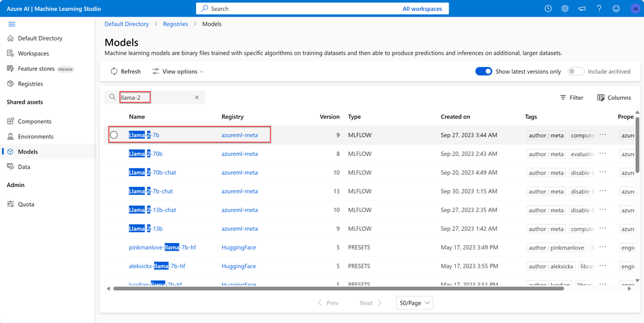Image resolution: width=644 pixels, height=323 pixels.
Task: Open more tags for Llama-2-7b-chat row
Action: click(x=603, y=191)
